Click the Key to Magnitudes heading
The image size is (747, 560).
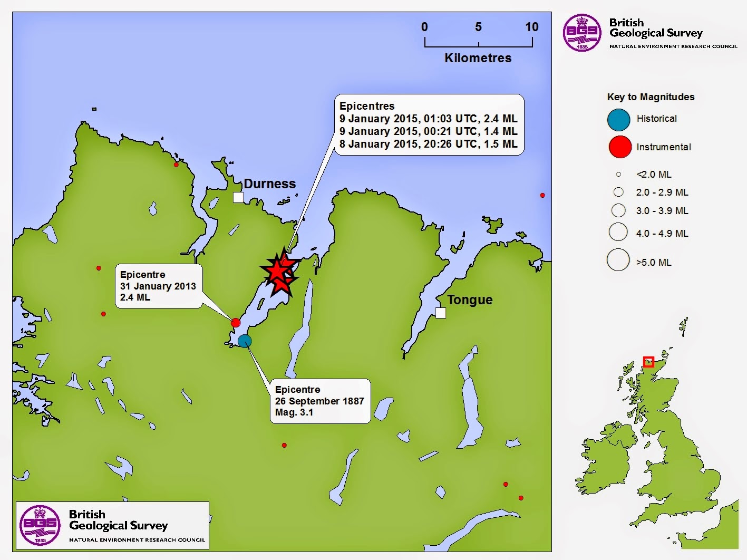651,97
